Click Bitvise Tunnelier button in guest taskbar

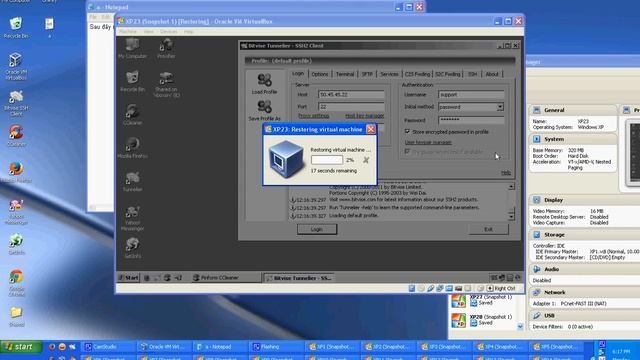[298, 278]
